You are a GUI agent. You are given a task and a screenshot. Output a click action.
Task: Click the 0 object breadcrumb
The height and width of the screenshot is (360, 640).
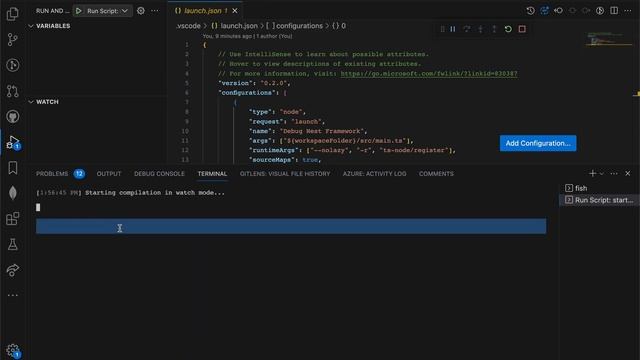[x=339, y=26]
